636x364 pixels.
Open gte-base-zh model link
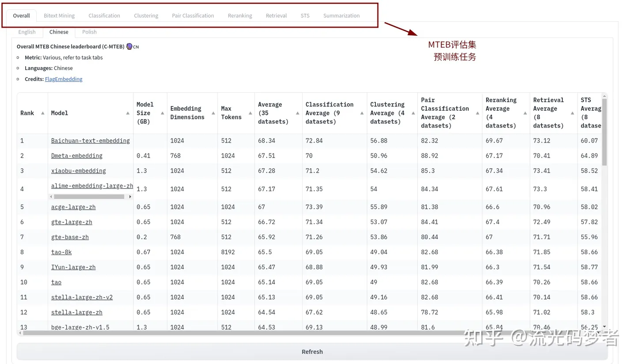70,237
